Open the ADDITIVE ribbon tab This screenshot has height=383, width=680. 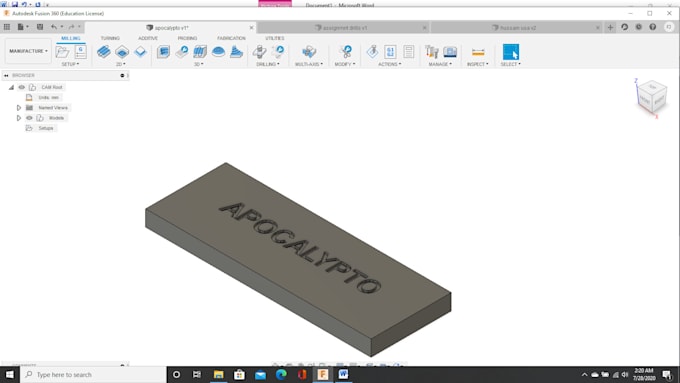(148, 38)
